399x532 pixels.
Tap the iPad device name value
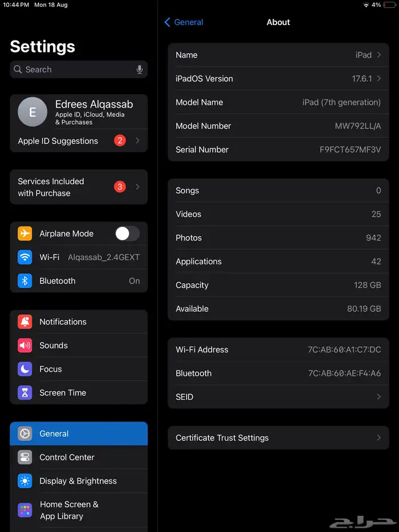364,55
